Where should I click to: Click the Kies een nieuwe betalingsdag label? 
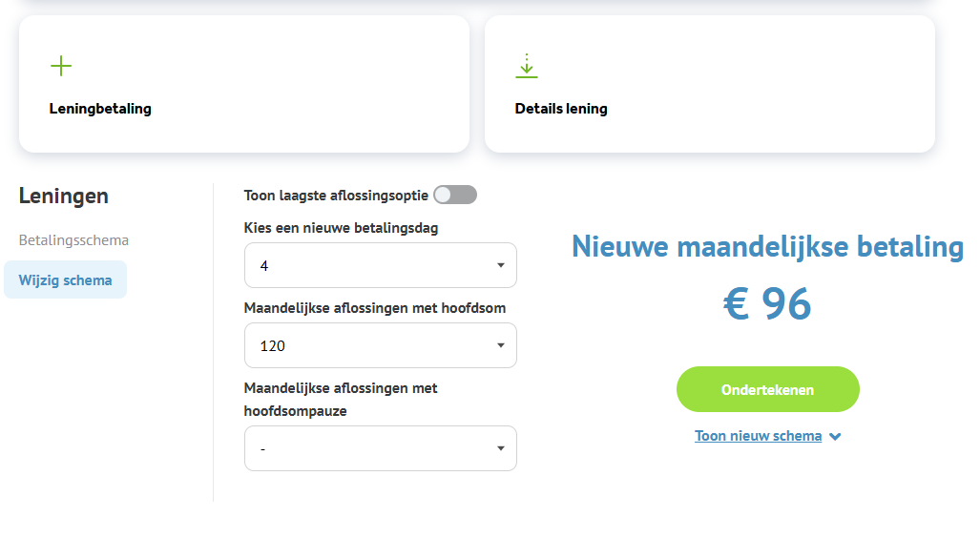click(x=341, y=228)
